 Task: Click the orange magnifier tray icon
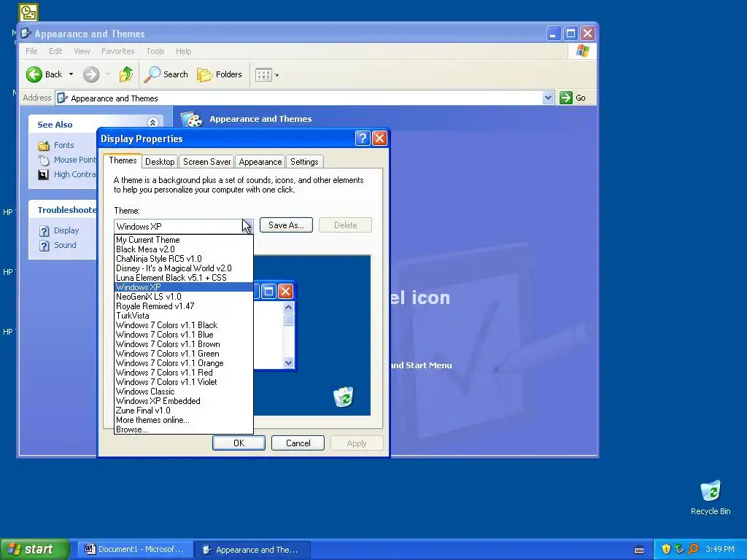point(693,549)
